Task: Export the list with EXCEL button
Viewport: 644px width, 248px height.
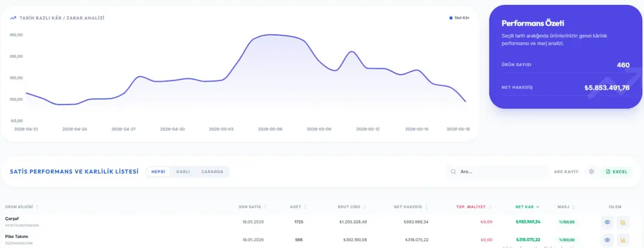Action: coord(617,172)
